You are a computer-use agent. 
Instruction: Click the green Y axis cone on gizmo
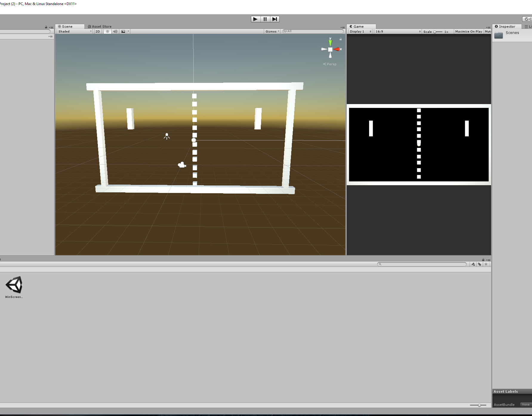pos(330,43)
